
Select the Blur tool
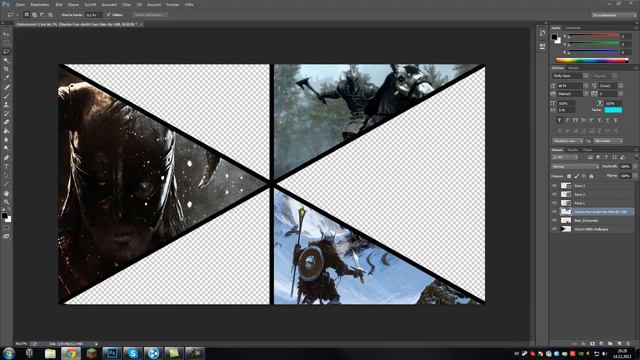6,140
